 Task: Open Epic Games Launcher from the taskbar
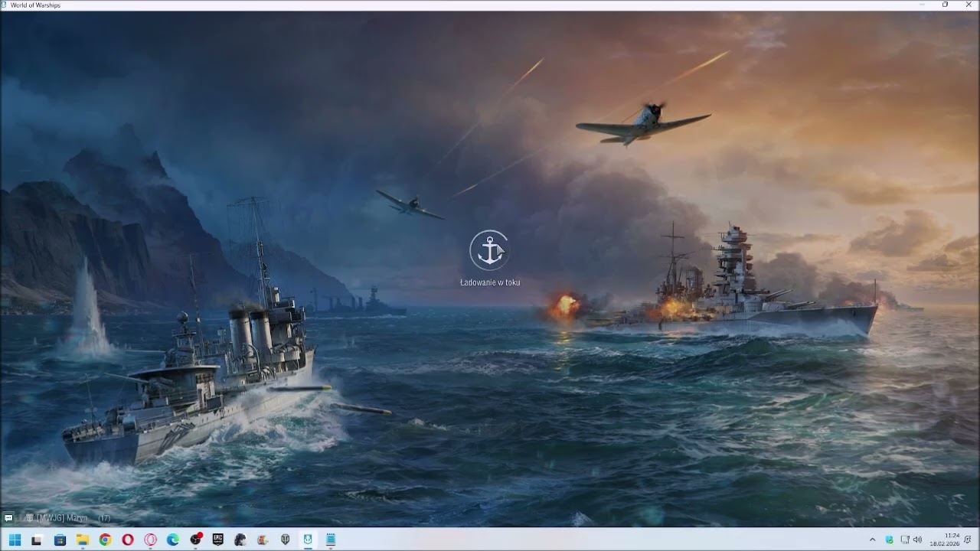[218, 540]
